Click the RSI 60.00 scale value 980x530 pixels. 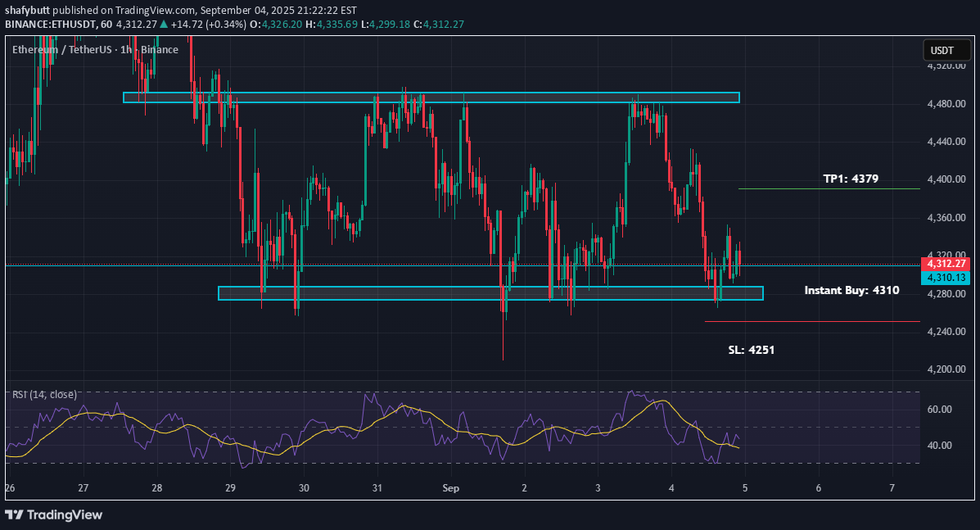point(939,410)
